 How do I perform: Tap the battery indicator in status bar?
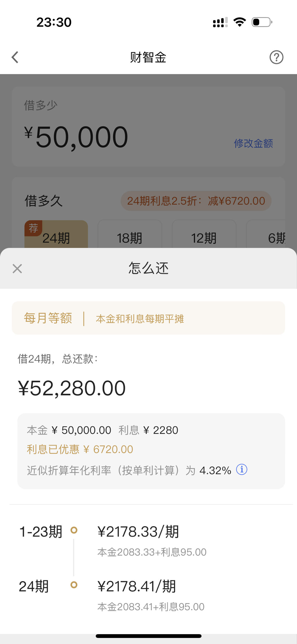coord(262,22)
